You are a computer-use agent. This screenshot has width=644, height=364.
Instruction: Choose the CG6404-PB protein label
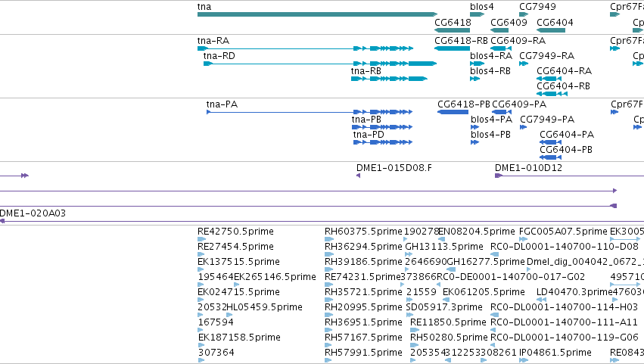(x=566, y=150)
